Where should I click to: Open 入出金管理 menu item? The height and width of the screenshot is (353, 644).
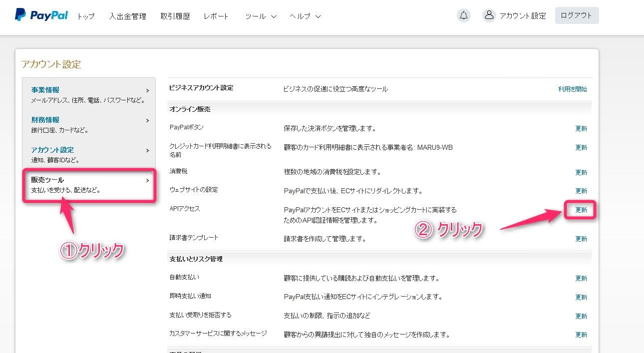click(128, 16)
